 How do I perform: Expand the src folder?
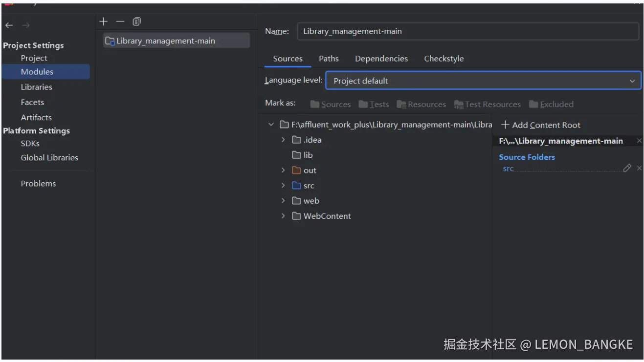point(283,186)
